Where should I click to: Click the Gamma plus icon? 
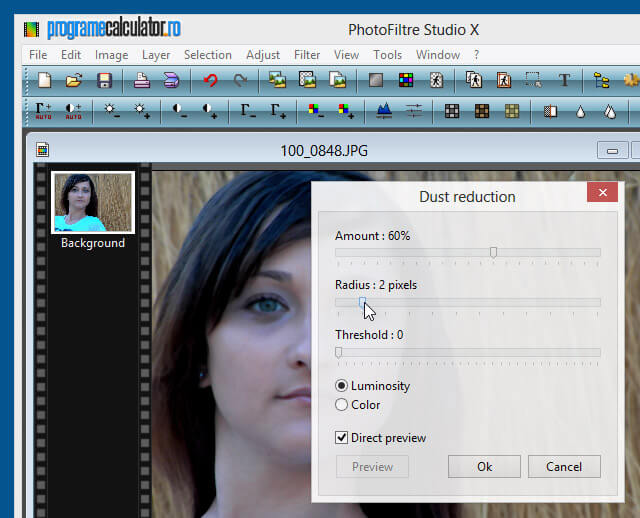coord(278,111)
